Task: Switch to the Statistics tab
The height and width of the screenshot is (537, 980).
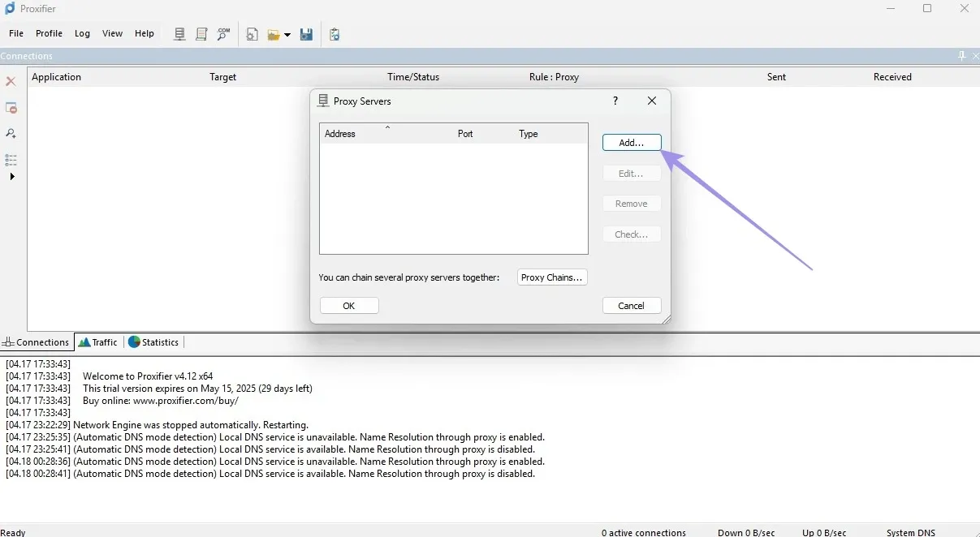Action: click(x=153, y=342)
